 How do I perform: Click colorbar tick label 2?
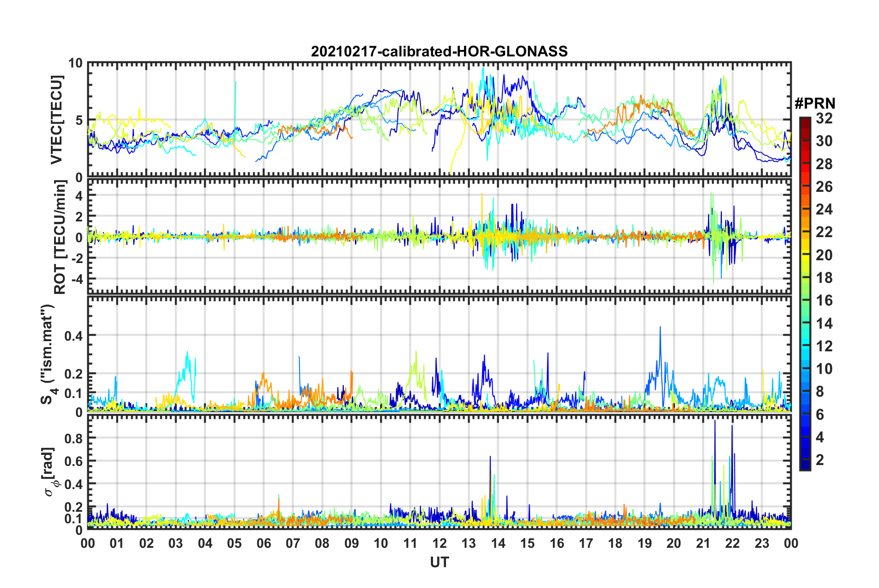820,459
